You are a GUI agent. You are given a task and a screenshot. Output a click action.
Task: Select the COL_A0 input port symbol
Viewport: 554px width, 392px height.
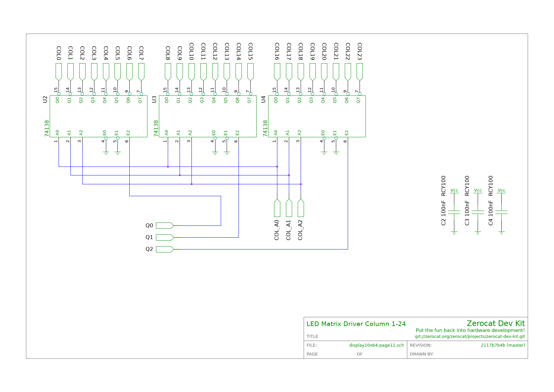click(277, 208)
